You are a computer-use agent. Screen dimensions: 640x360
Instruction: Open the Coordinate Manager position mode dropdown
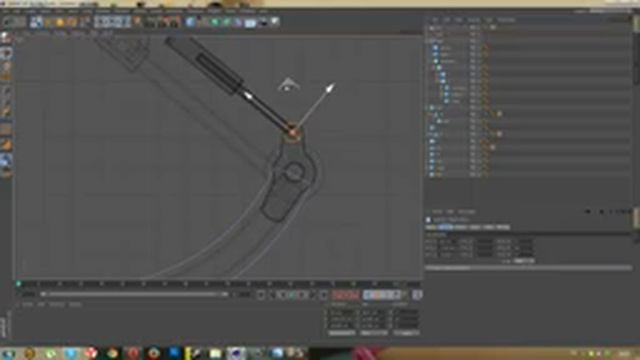tap(342, 333)
